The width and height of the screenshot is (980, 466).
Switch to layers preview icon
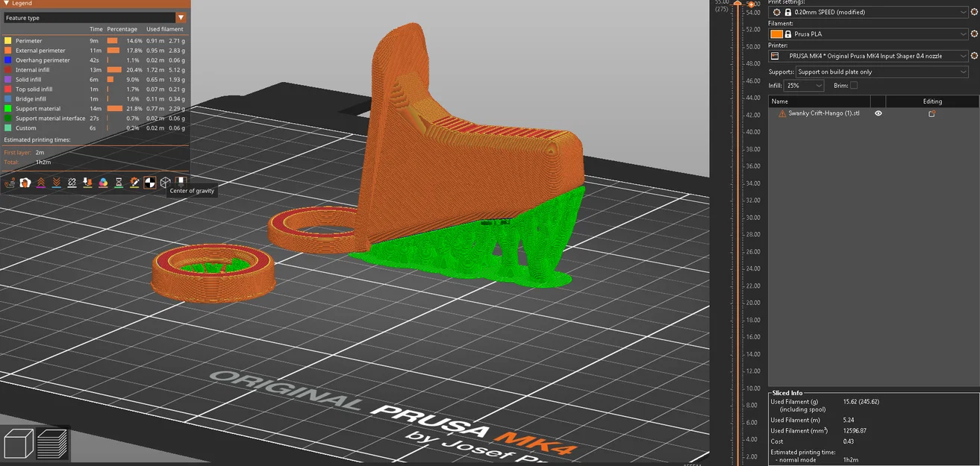tap(52, 443)
